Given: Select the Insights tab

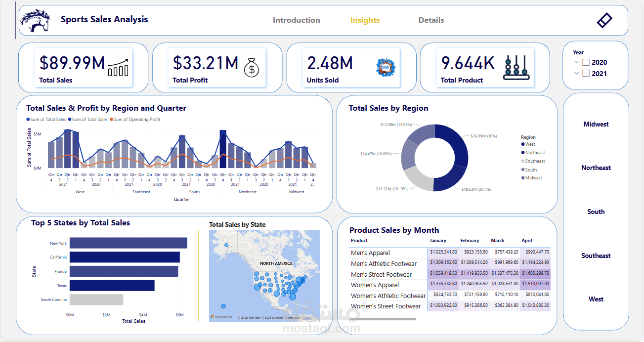Looking at the screenshot, I should [365, 20].
